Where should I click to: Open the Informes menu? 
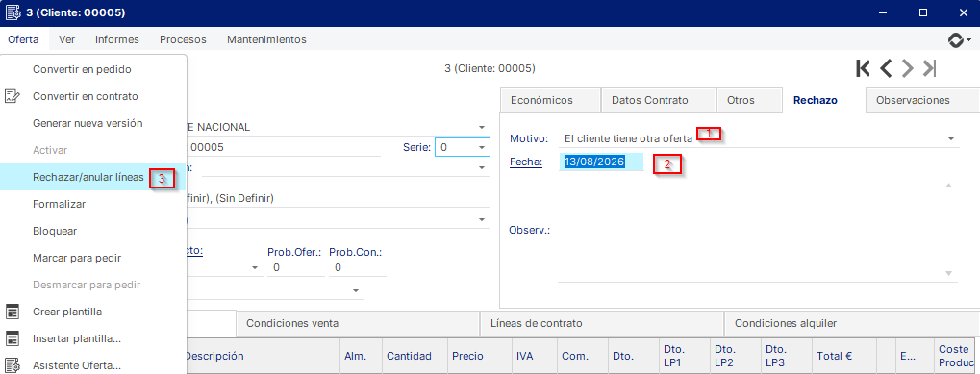click(117, 39)
